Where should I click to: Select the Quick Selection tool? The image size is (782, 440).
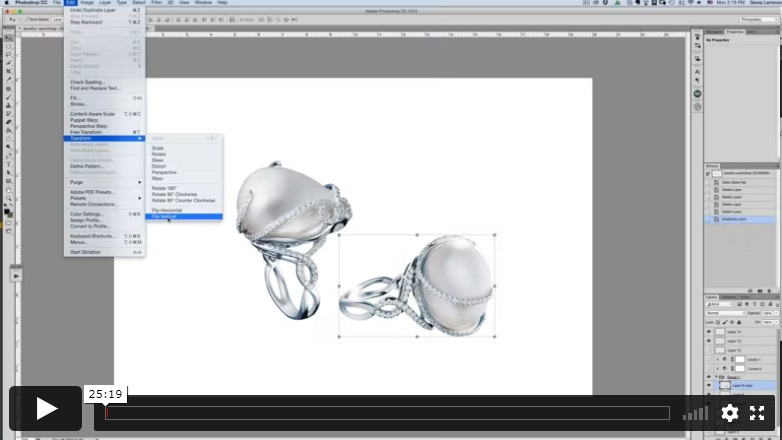point(9,63)
